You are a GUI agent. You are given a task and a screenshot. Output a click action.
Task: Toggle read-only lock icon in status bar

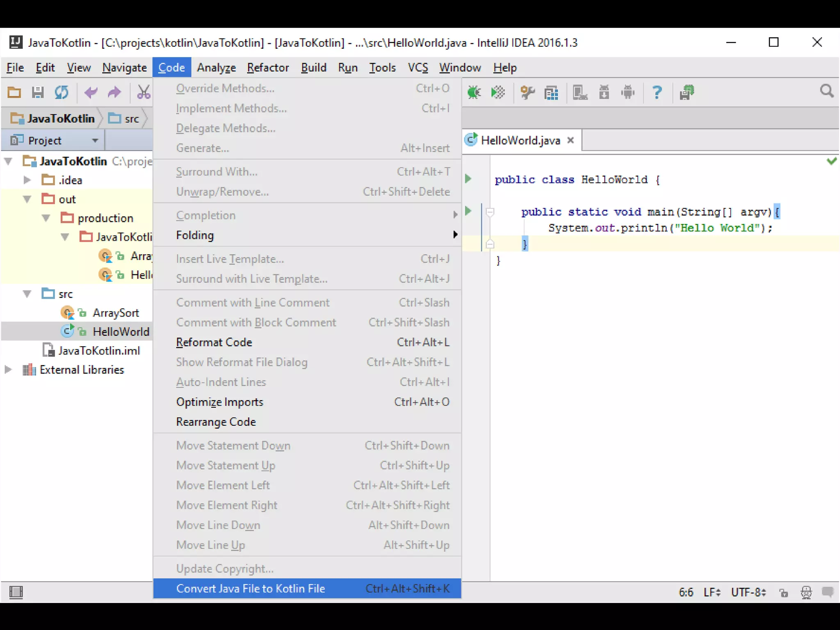783,593
